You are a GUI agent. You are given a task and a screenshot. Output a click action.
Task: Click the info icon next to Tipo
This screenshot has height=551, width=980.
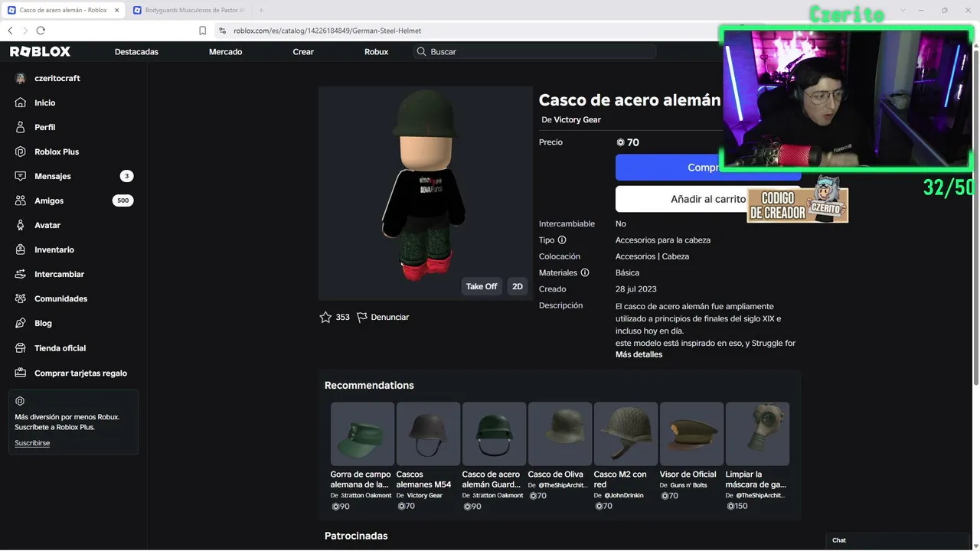[x=562, y=240]
